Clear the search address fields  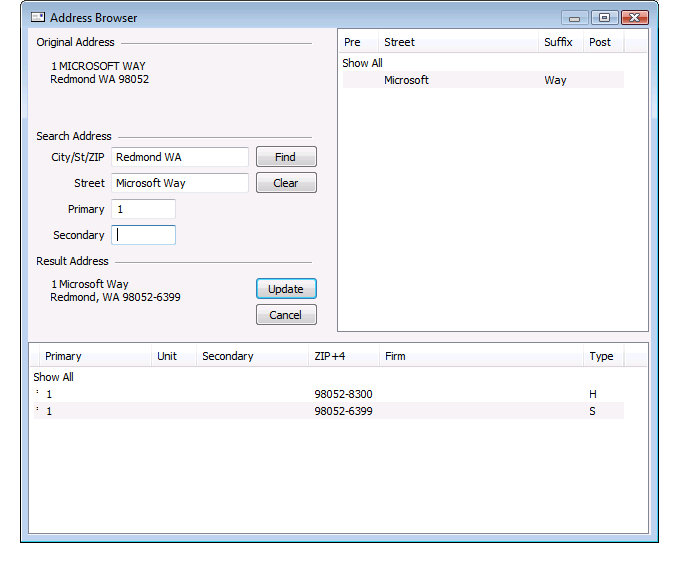pyautogui.click(x=286, y=183)
